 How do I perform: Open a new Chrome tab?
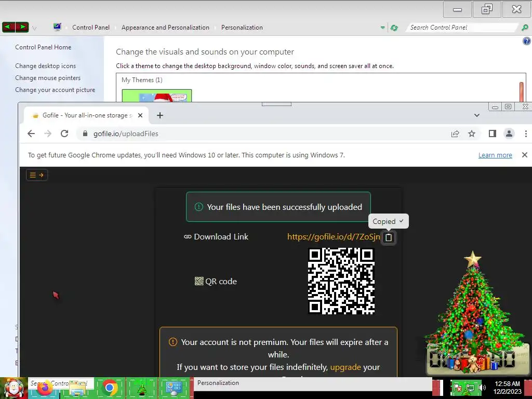click(160, 115)
